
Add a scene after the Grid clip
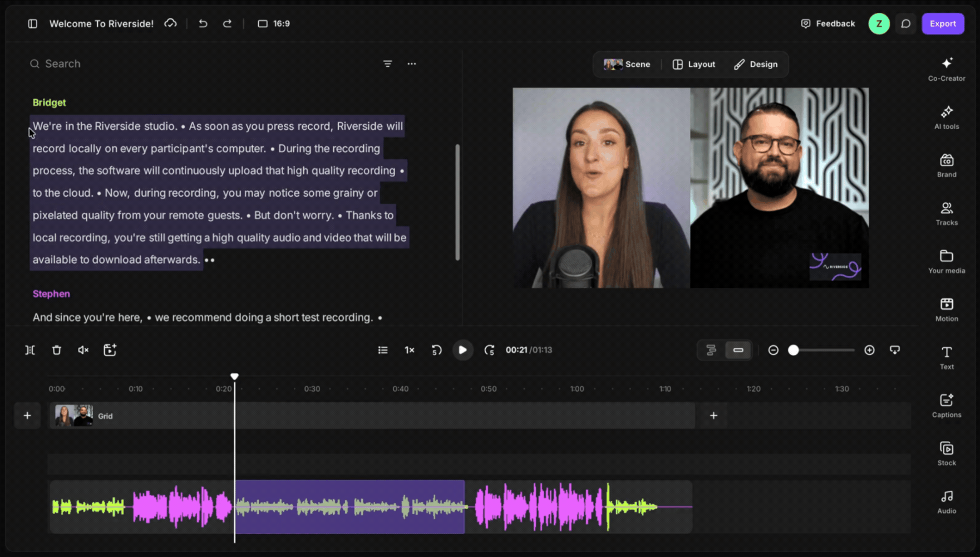coord(713,416)
